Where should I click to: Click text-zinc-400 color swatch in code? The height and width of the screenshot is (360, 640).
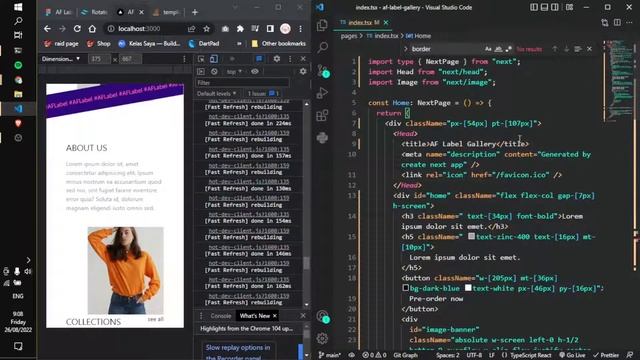pos(471,236)
